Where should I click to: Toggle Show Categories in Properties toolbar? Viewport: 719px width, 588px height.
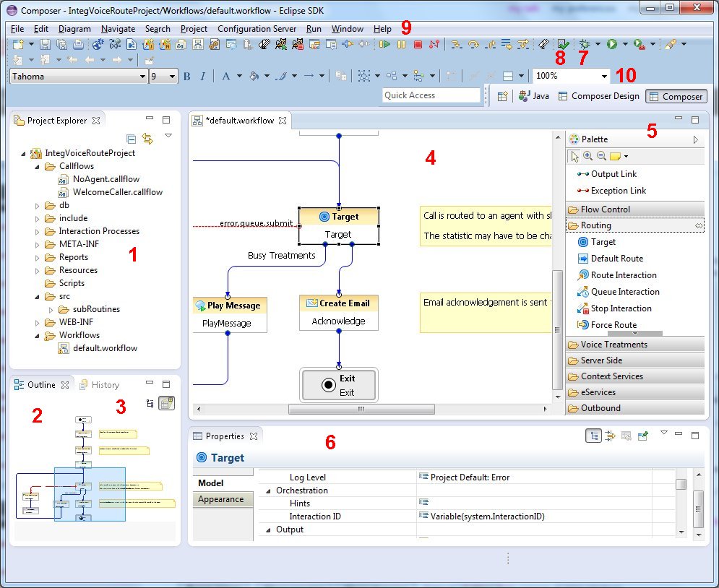[x=594, y=436]
